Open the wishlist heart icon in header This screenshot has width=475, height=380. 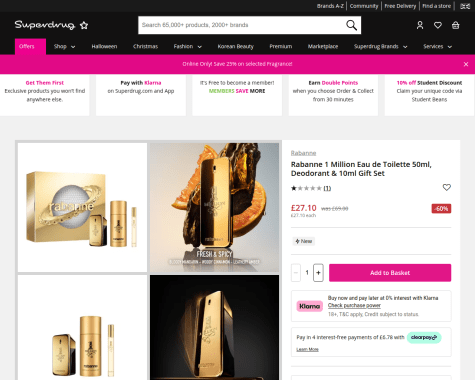438,25
